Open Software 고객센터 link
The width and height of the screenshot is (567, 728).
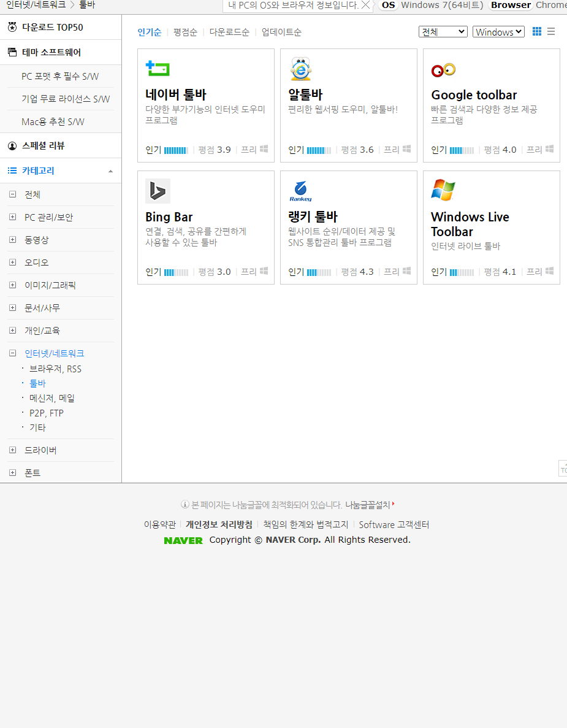(394, 524)
